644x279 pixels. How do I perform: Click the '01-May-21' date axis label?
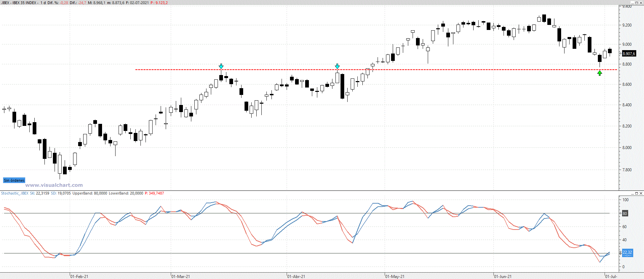coord(395,276)
